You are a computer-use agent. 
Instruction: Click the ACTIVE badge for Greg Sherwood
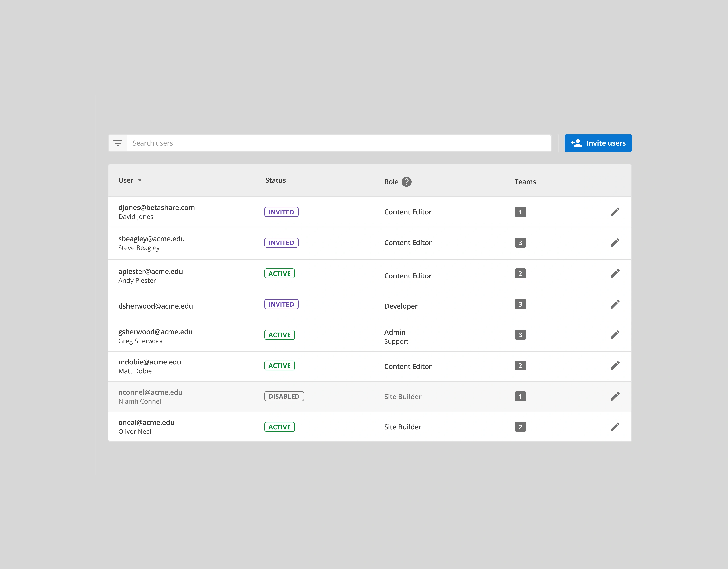pos(279,335)
